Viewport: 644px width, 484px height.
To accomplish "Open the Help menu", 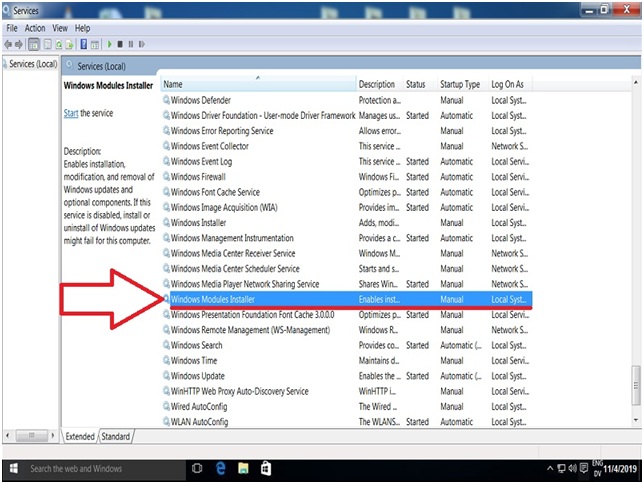I will point(83,28).
